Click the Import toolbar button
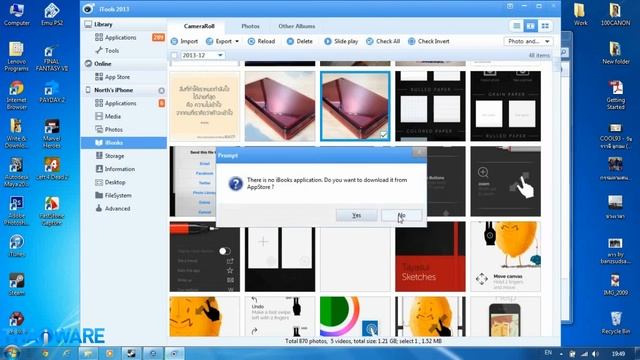Screen dimensions: 640x360 click(184, 41)
